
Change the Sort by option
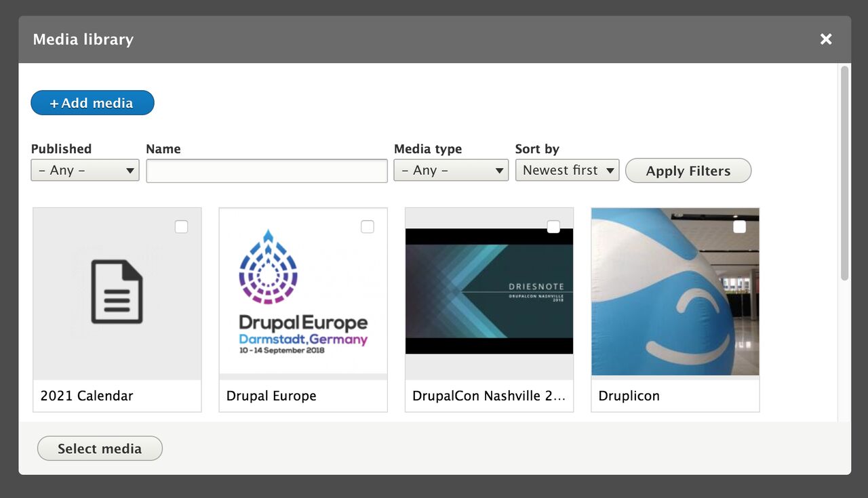(x=567, y=170)
